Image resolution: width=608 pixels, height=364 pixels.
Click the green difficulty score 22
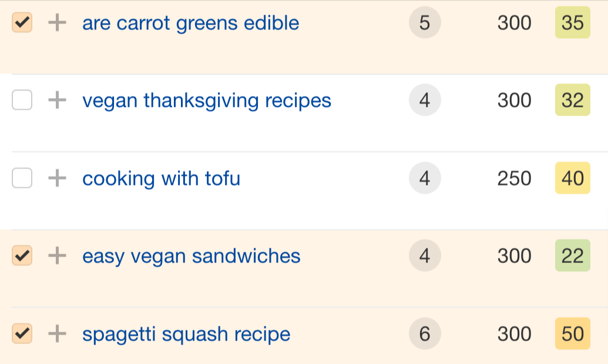click(573, 255)
